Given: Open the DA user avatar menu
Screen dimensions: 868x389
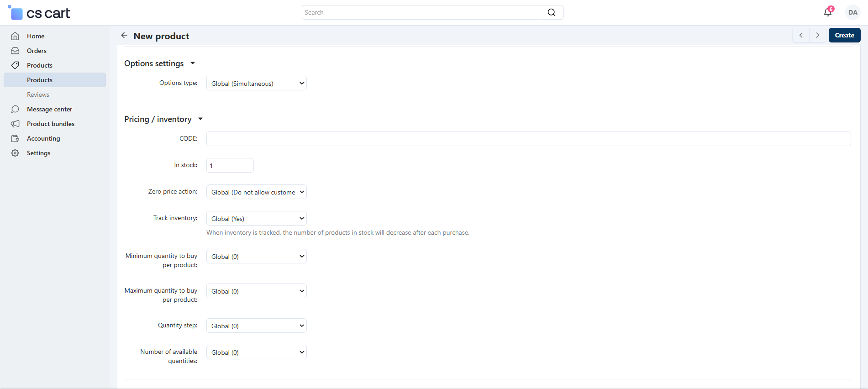Looking at the screenshot, I should click(852, 12).
